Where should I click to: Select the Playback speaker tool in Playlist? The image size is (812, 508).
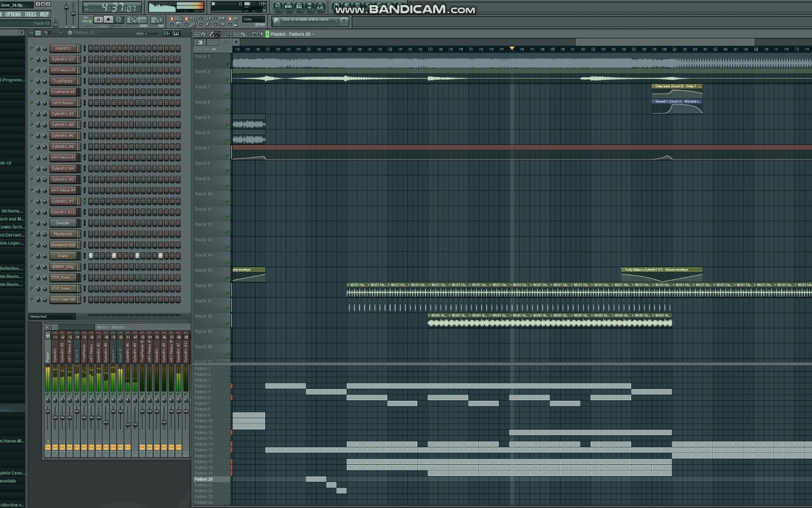(261, 34)
